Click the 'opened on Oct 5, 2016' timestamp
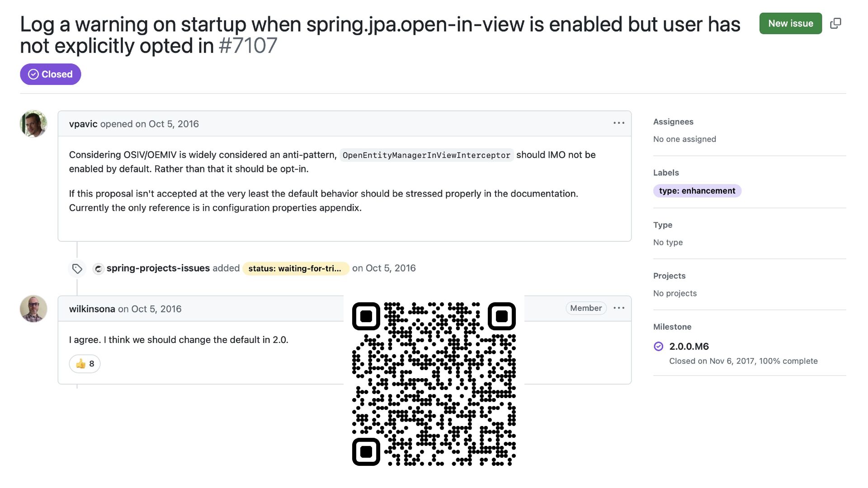 (167, 124)
